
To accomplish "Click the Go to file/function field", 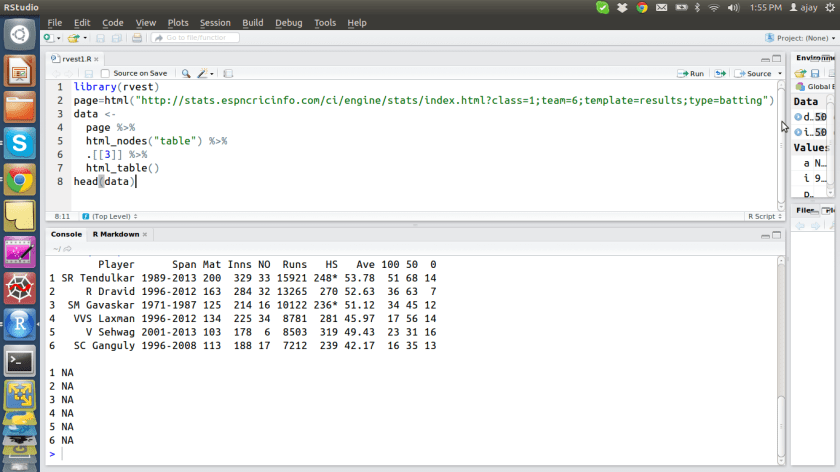I will pyautogui.click(x=195, y=38).
